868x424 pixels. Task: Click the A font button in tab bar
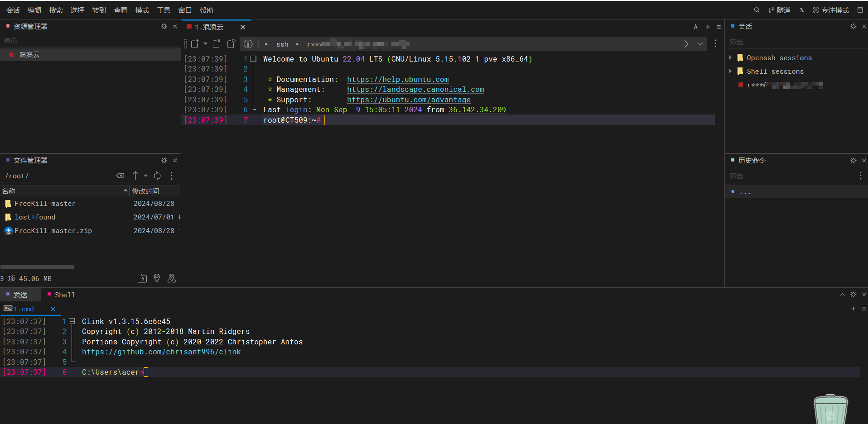point(695,27)
